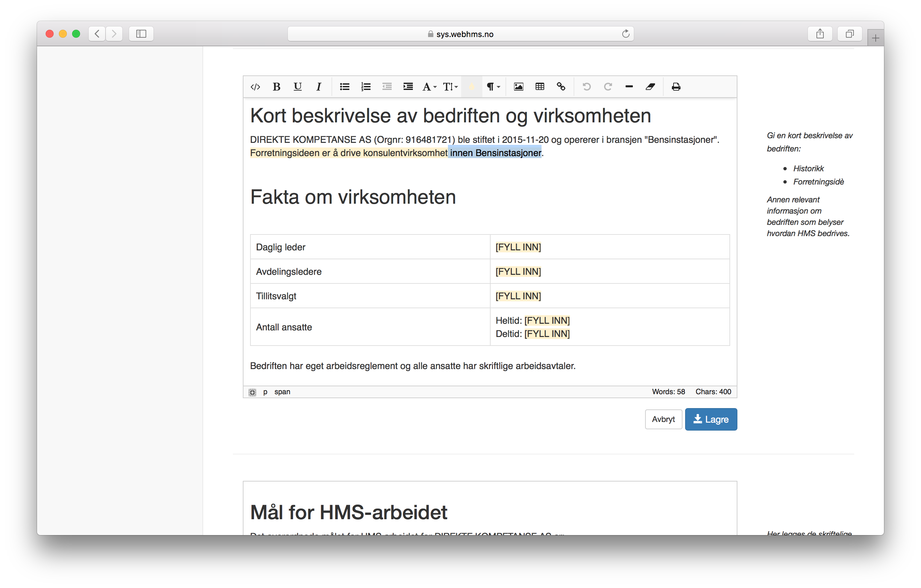Open the HTML code view

click(x=255, y=87)
